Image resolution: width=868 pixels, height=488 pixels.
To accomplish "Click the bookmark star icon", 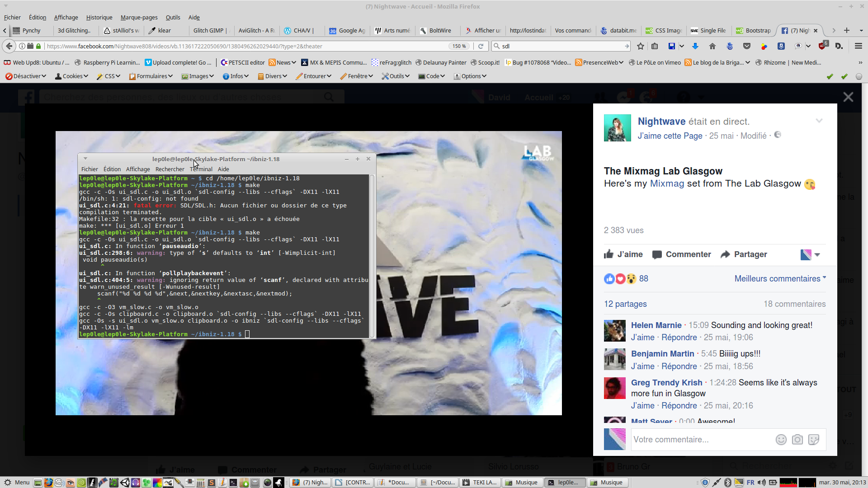I will click(x=640, y=46).
